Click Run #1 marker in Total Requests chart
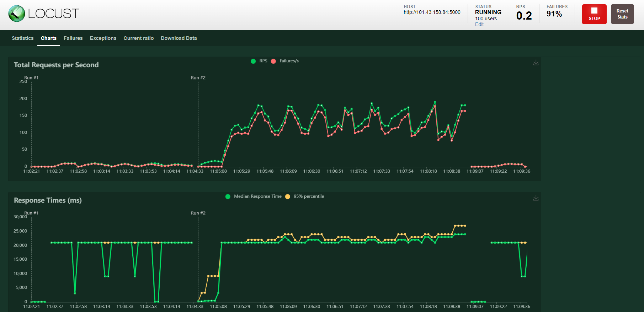Viewport: 644px width, 312px height. (x=31, y=78)
